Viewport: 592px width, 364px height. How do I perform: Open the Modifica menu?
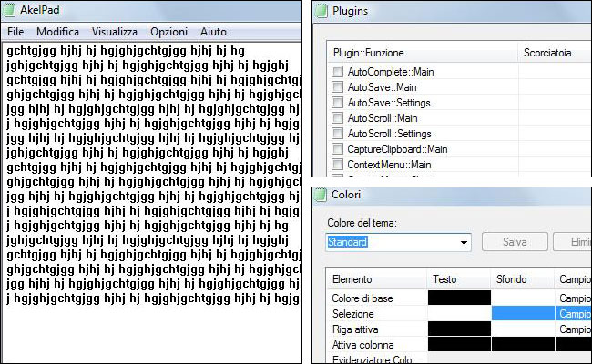57,31
